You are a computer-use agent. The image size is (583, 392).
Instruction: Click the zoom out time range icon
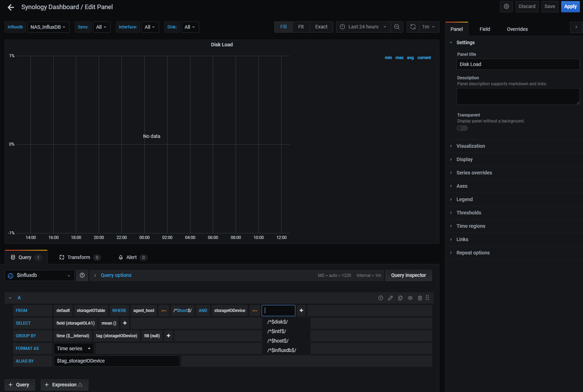click(x=397, y=27)
